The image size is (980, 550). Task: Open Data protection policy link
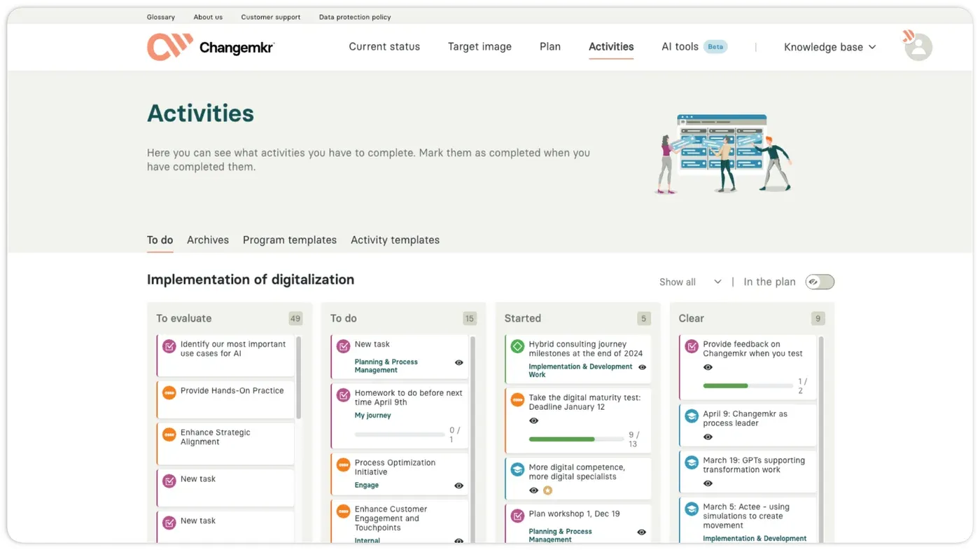(x=355, y=17)
